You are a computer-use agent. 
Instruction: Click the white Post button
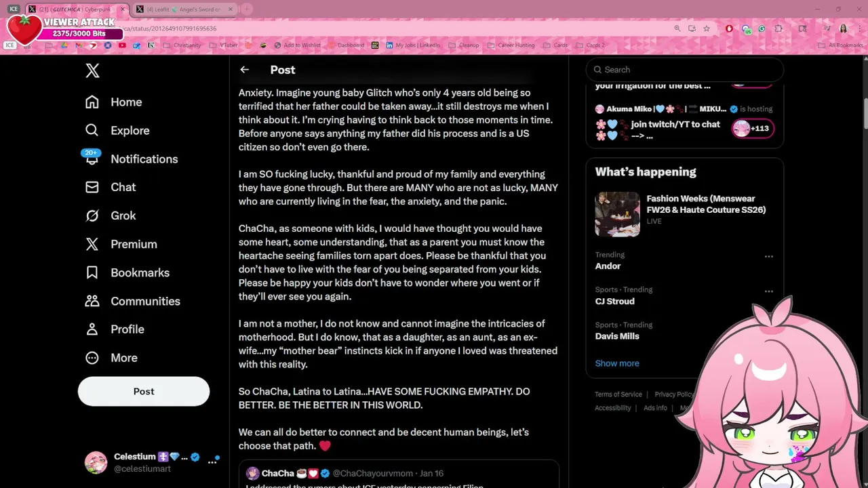(144, 391)
